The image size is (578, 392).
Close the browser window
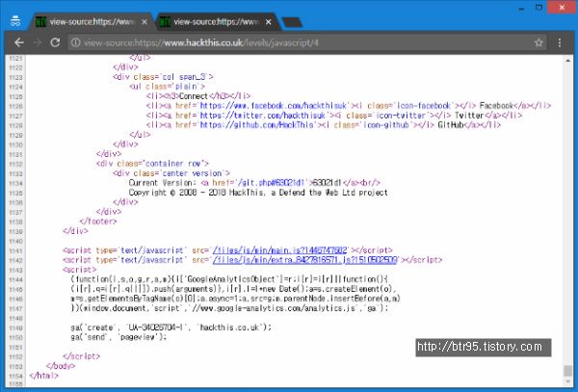pyautogui.click(x=562, y=8)
